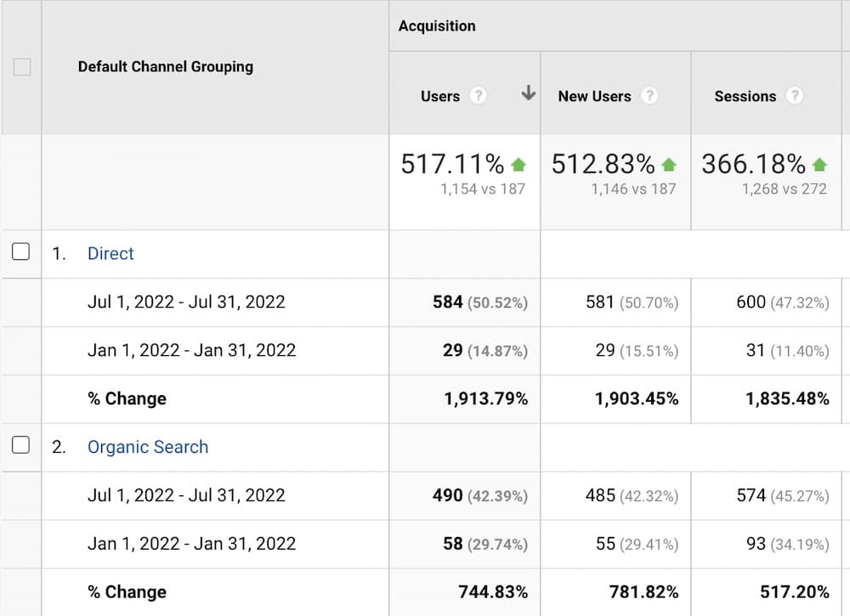Click the Default Channel Grouping header
850x616 pixels.
coord(166,66)
